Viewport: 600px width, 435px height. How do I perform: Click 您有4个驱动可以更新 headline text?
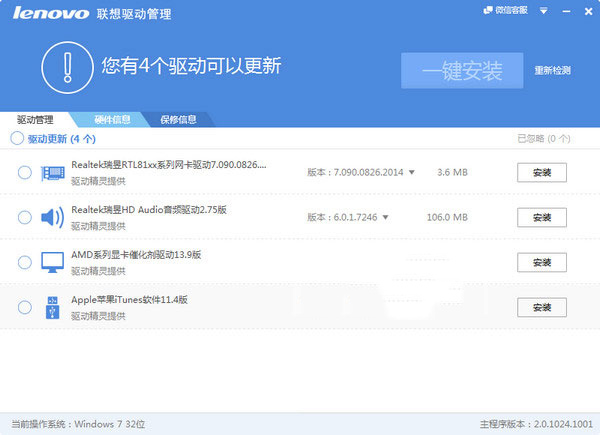coord(191,66)
